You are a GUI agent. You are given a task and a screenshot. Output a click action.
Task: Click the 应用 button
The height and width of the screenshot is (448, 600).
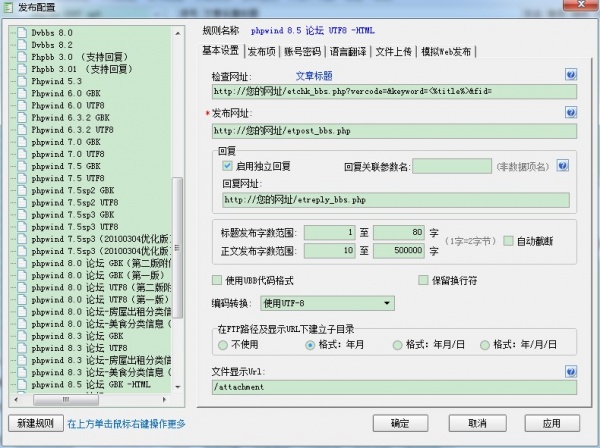552,424
